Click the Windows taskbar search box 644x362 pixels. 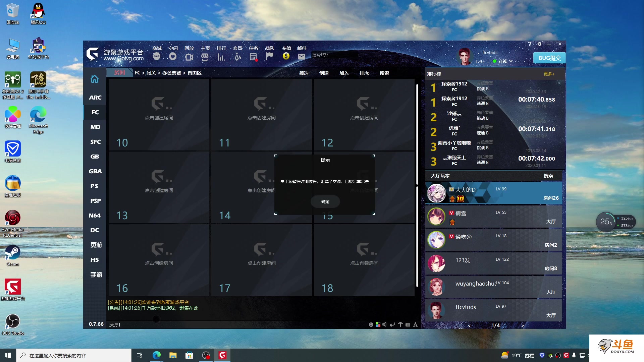coord(74,355)
